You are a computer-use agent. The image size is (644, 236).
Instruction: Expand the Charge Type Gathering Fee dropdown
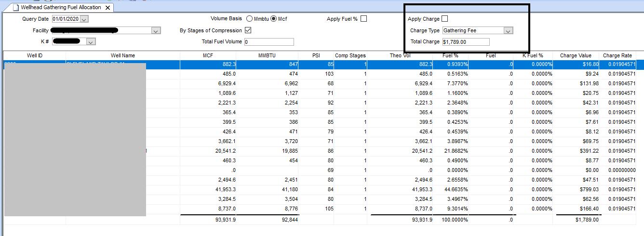click(508, 30)
